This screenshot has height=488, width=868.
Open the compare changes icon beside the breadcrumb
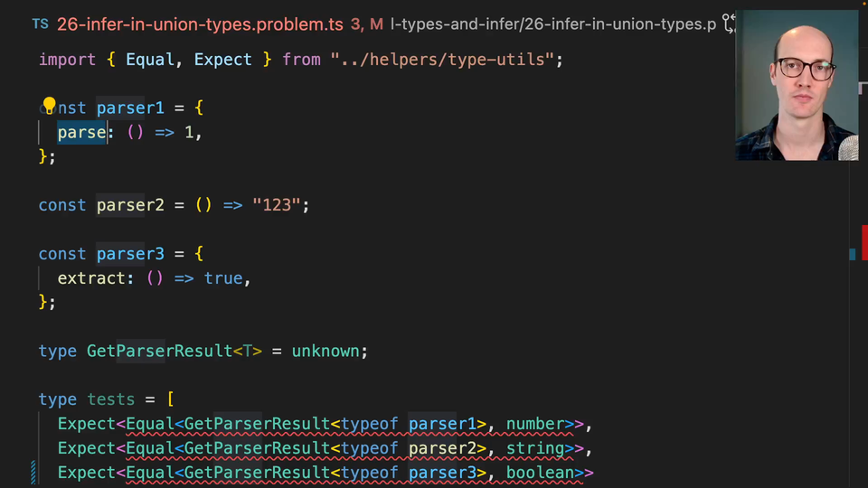(729, 24)
